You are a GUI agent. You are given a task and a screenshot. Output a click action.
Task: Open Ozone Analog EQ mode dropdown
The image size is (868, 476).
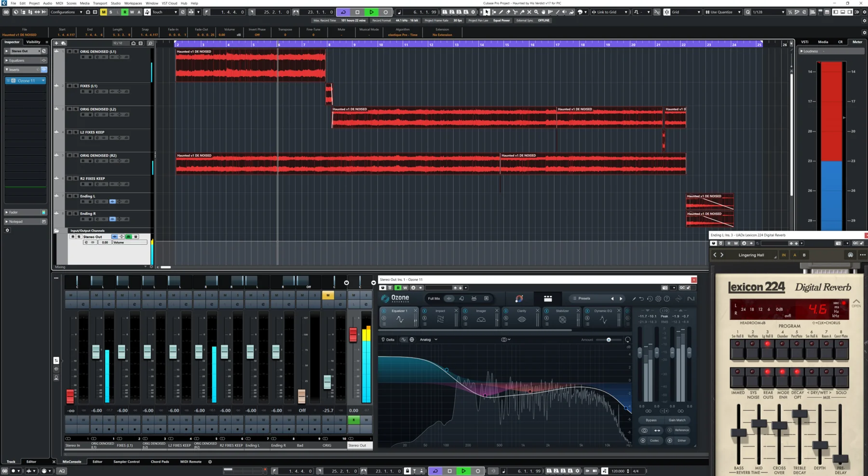coord(429,340)
